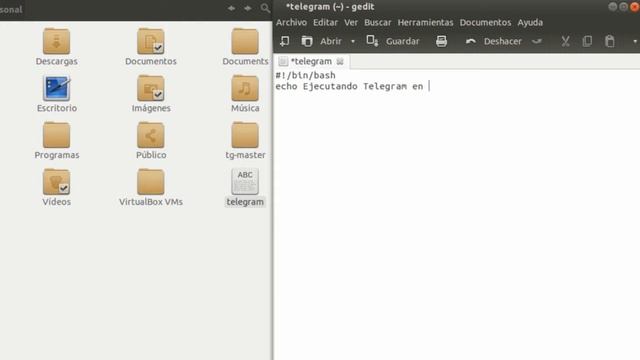Open the Buscar menu
The image size is (640, 360).
click(378, 22)
